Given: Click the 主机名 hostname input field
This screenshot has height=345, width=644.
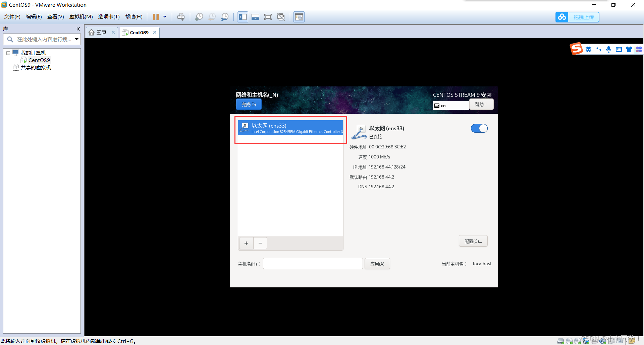Looking at the screenshot, I should tap(313, 264).
